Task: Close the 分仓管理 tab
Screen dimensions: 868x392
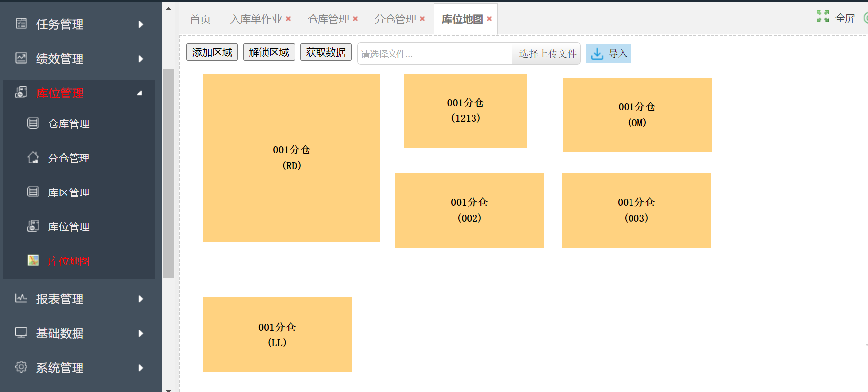Action: [422, 19]
